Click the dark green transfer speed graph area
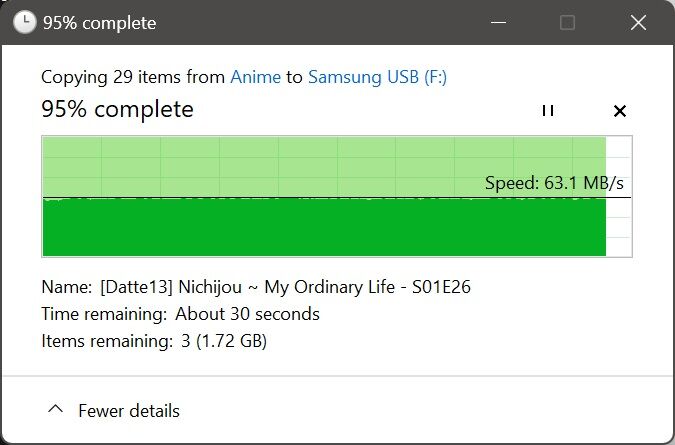675x445 pixels. (x=324, y=227)
